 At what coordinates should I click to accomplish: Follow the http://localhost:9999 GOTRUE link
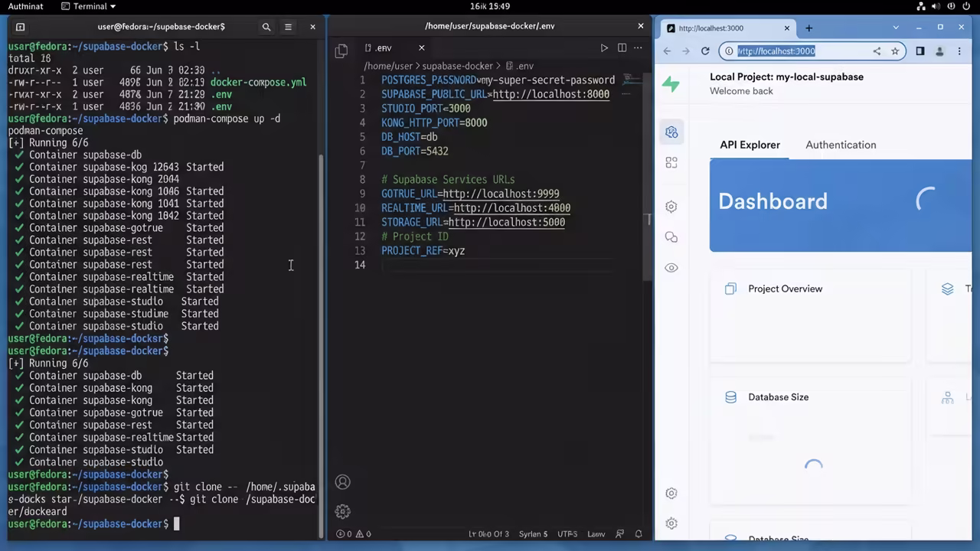pos(501,194)
